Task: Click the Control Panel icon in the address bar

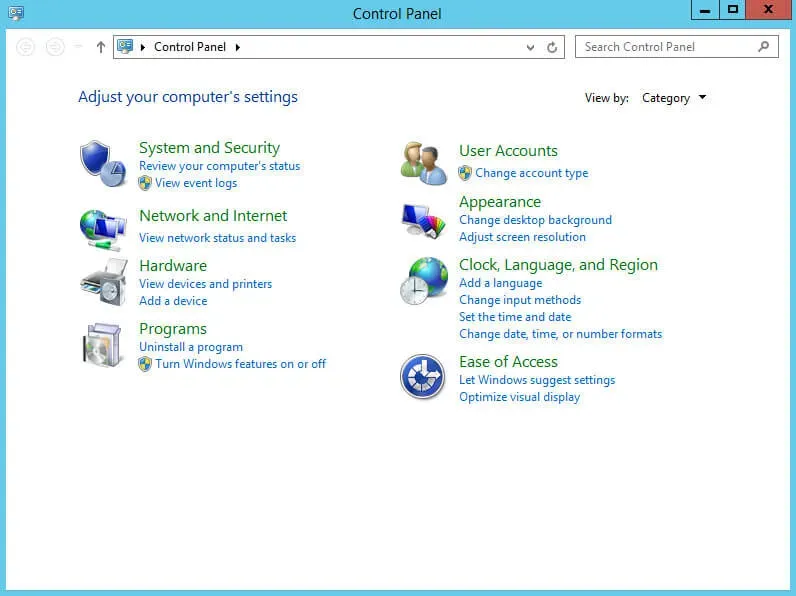Action: [125, 47]
